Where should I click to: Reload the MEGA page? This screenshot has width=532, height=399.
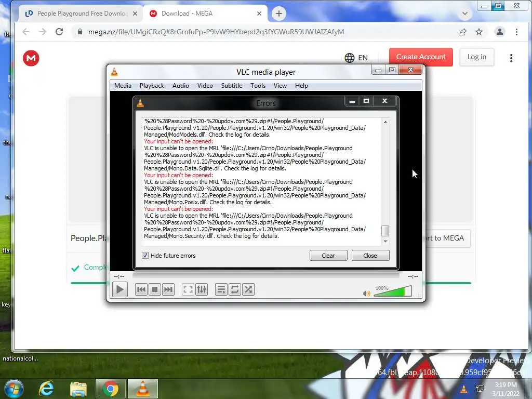pyautogui.click(x=59, y=32)
